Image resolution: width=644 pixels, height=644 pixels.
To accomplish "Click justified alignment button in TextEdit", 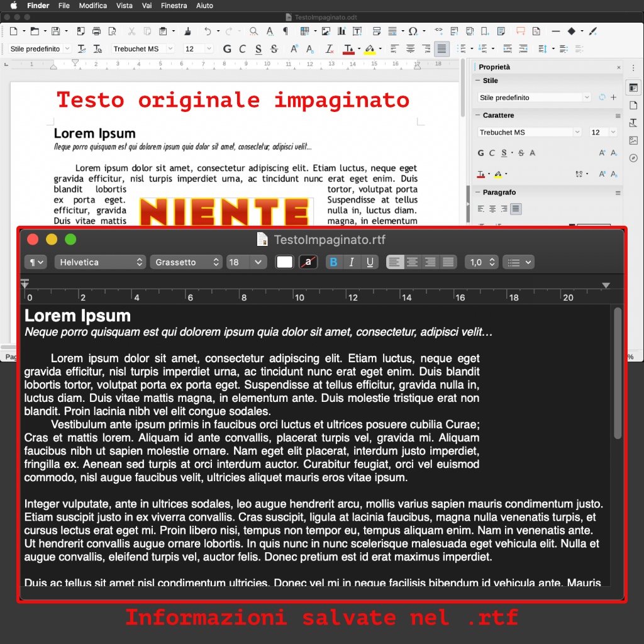I will click(448, 262).
